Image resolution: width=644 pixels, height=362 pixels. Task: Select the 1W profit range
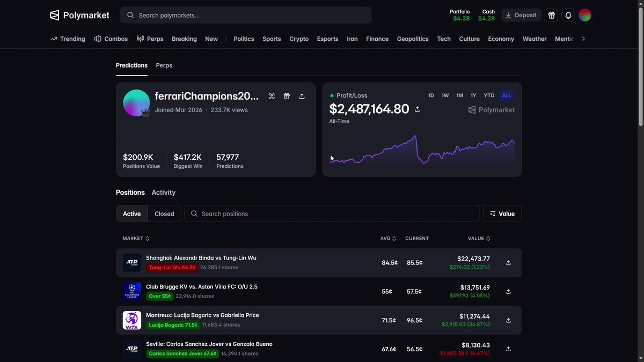tap(445, 95)
